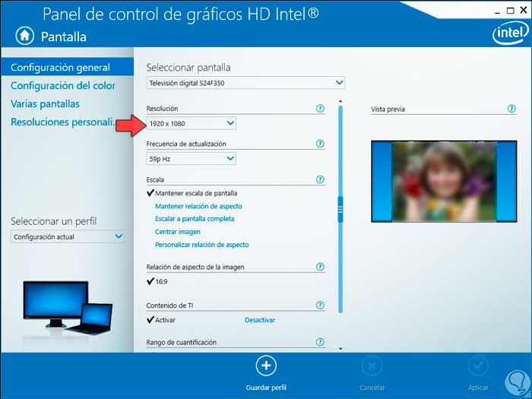Click the Frecuencia de actualización label
Viewport: 532px width, 399px height.
186,144
